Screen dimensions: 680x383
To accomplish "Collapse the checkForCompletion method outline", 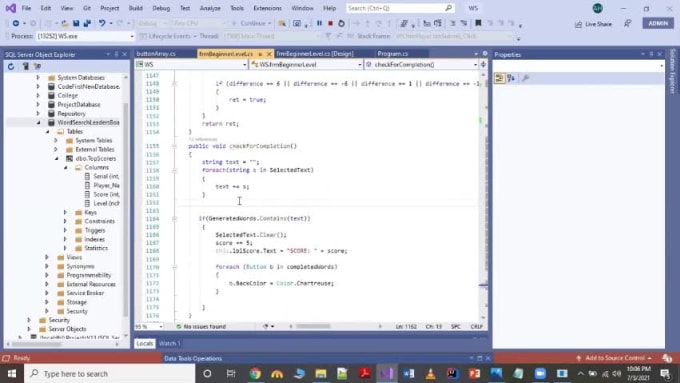I will coord(175,146).
